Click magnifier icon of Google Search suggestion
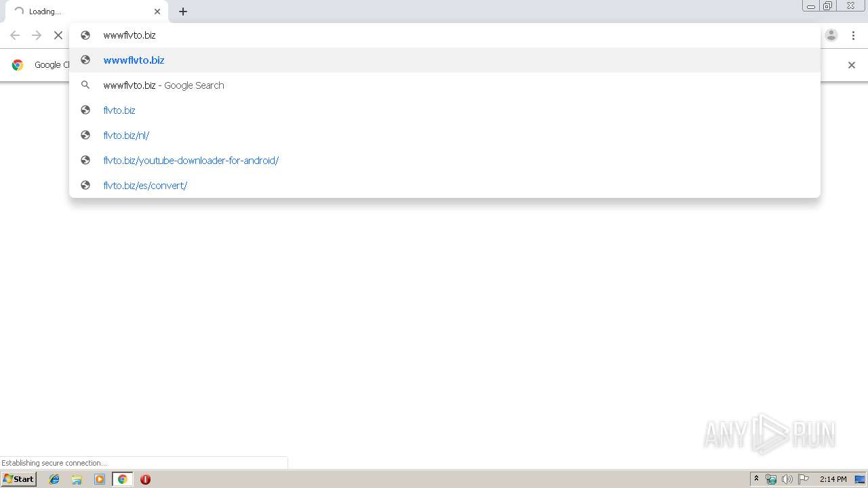The width and height of the screenshot is (868, 488). click(x=85, y=85)
